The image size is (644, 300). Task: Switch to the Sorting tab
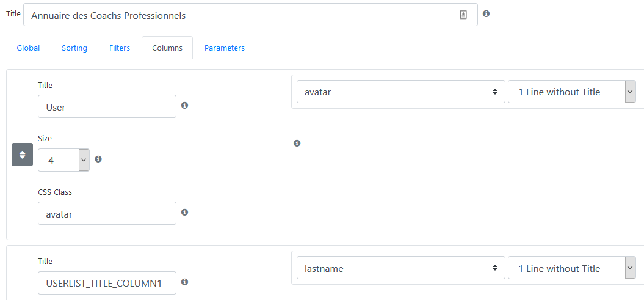click(74, 48)
